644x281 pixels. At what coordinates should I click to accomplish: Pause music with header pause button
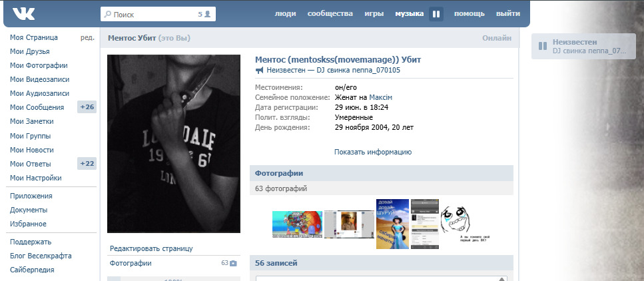[x=436, y=14]
